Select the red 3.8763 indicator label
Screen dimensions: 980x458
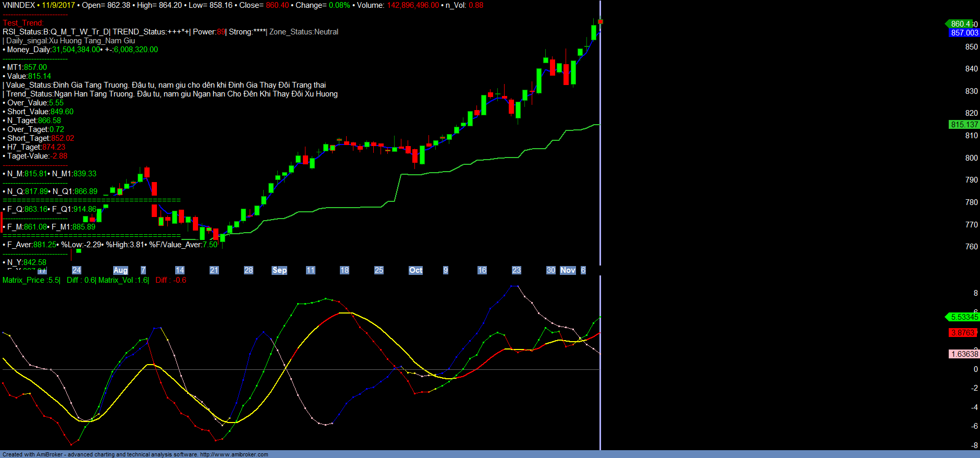(x=962, y=333)
